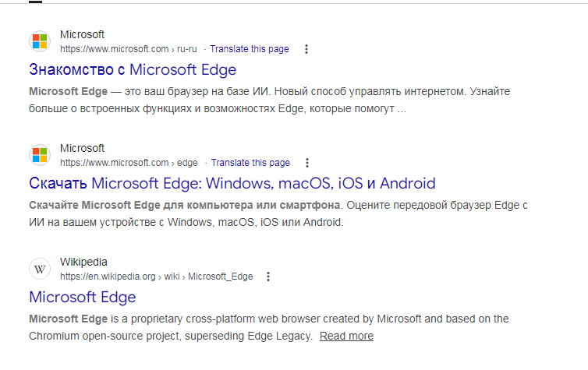Click the en.wikipedia.org wiki URL breadcrumb
Viewport: 588px width, 370px height.
click(x=156, y=277)
